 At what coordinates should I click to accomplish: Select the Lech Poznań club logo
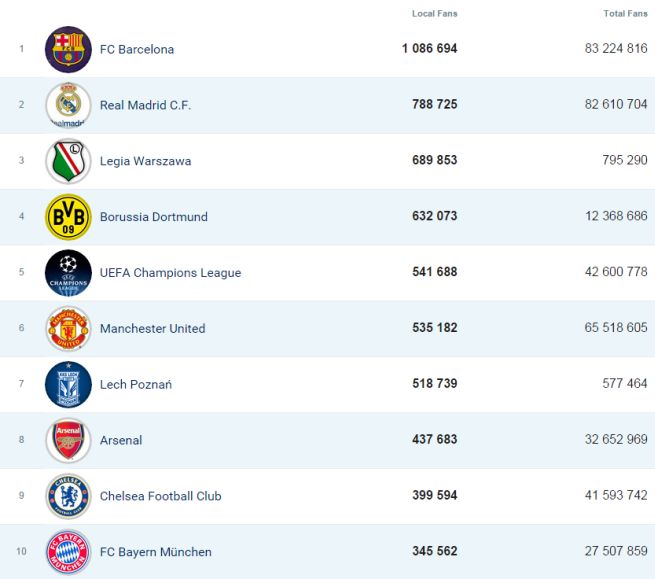pyautogui.click(x=68, y=384)
